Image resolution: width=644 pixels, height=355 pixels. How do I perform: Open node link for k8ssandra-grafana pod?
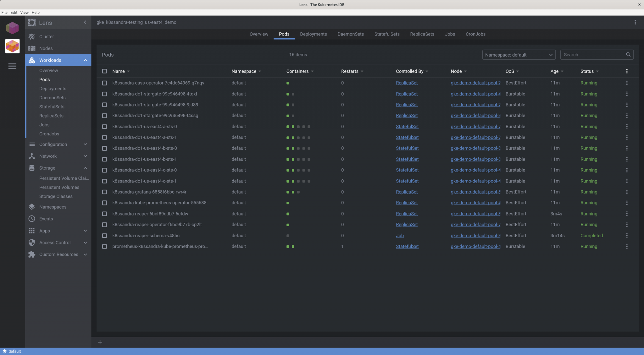pos(475,192)
